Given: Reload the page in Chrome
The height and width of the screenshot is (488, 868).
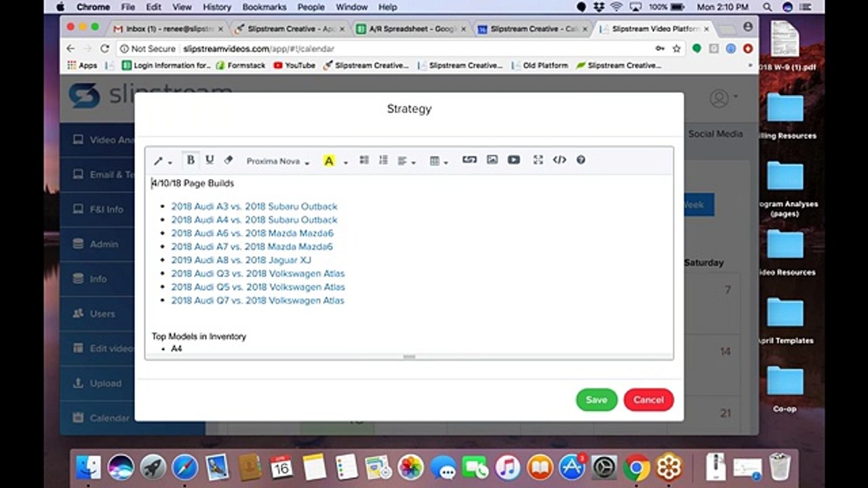Looking at the screenshot, I should (104, 49).
